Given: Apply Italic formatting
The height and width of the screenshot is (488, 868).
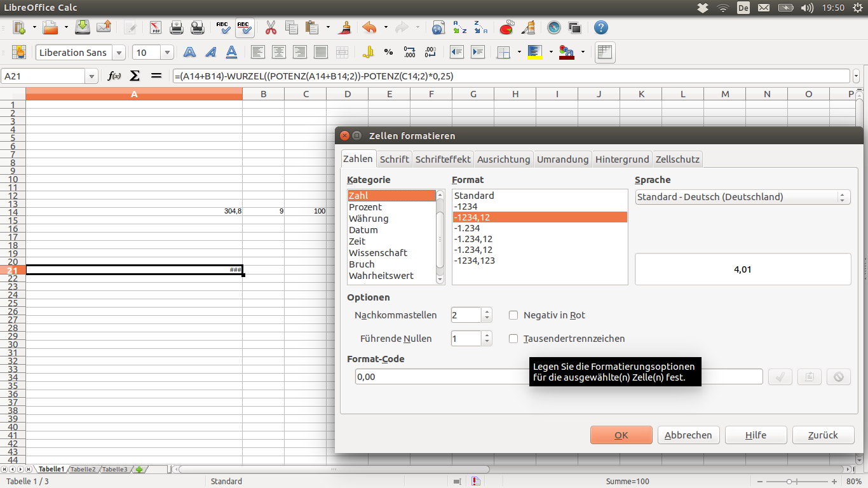Looking at the screenshot, I should coord(210,53).
